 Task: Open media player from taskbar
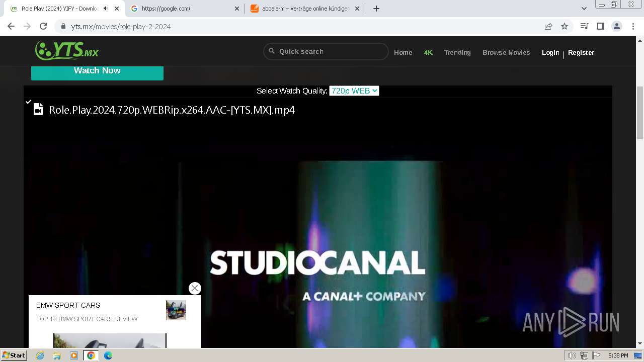pyautogui.click(x=74, y=355)
